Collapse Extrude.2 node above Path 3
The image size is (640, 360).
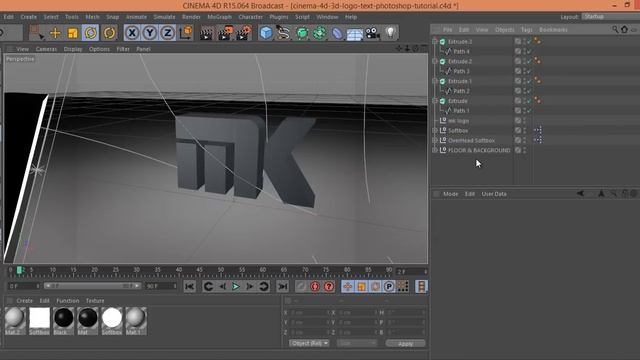(435, 61)
